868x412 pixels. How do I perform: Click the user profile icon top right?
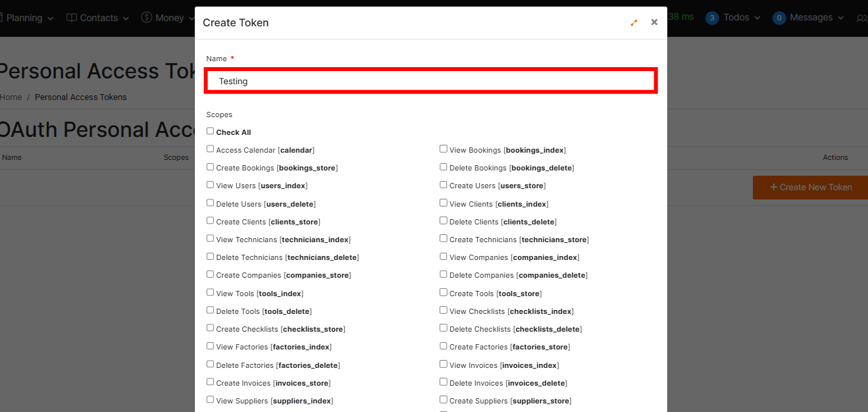tap(862, 18)
